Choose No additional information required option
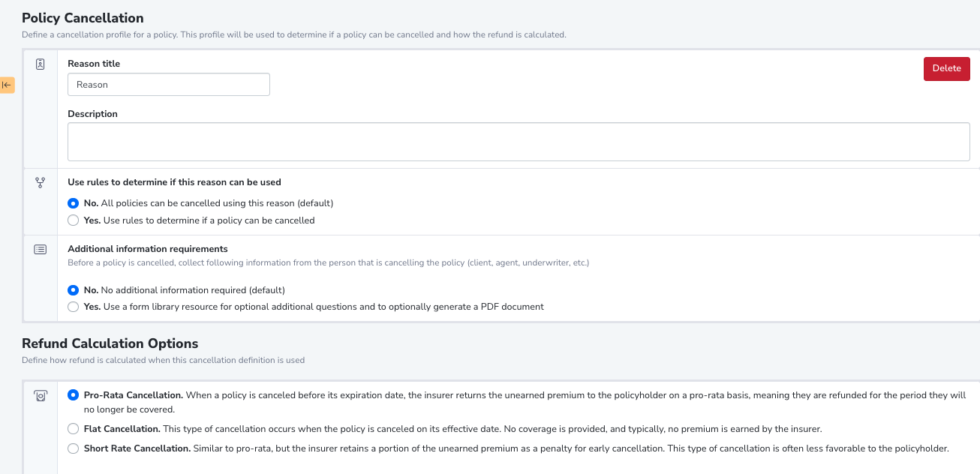The width and height of the screenshot is (980, 474). pos(73,289)
